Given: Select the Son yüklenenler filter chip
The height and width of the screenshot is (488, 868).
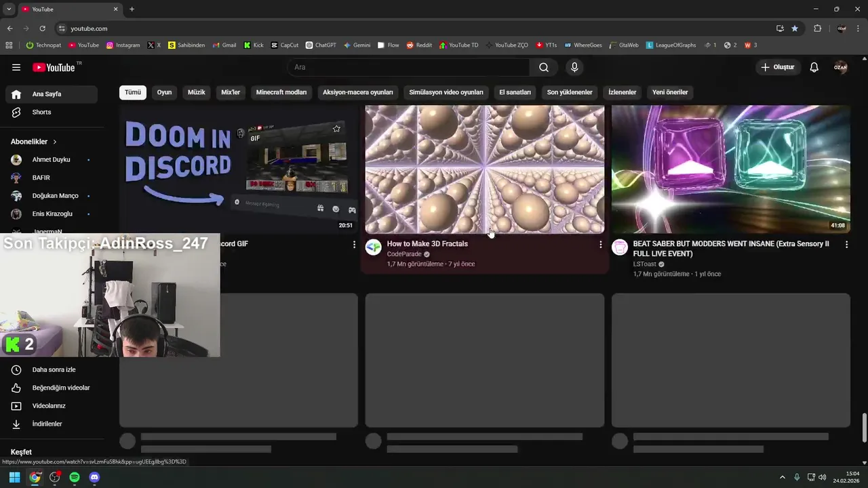Looking at the screenshot, I should point(570,92).
